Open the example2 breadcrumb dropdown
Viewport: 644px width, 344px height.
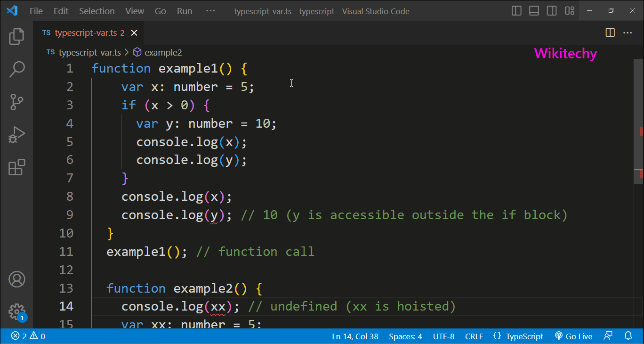tap(163, 52)
